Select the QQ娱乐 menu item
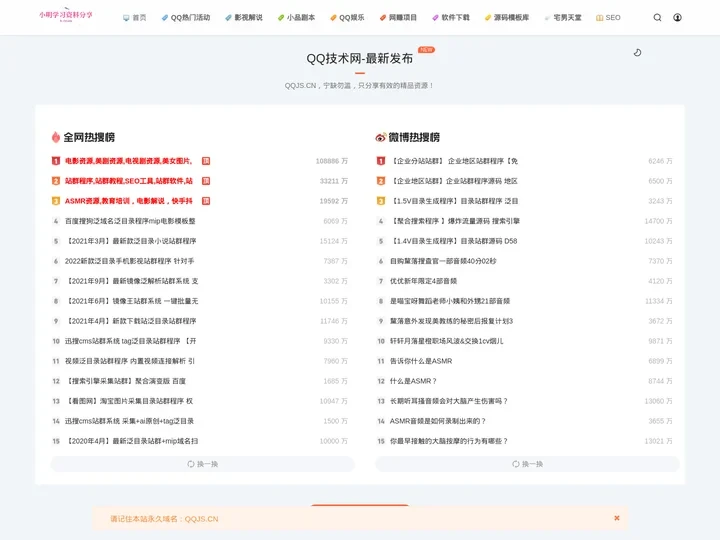 point(347,17)
